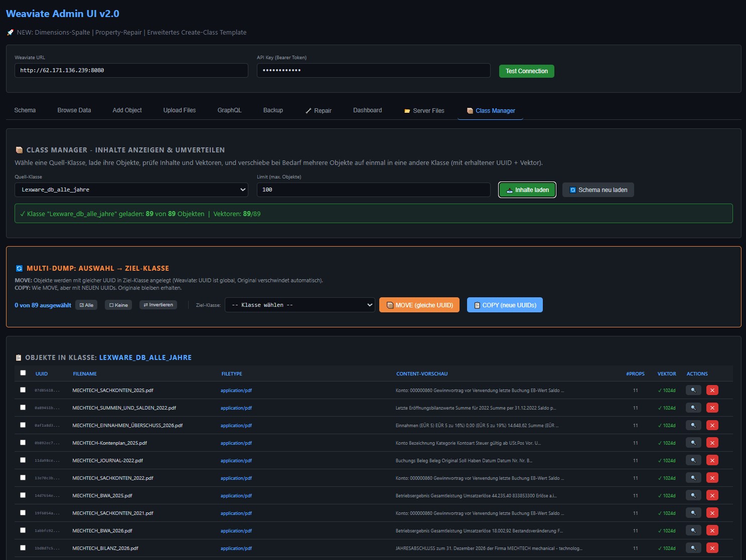Remove MECHTECH_EINNAHMEN_ÜBERSCHUSS_2026.pdf via red X
Viewport: 746px width, 560px height.
(712, 425)
